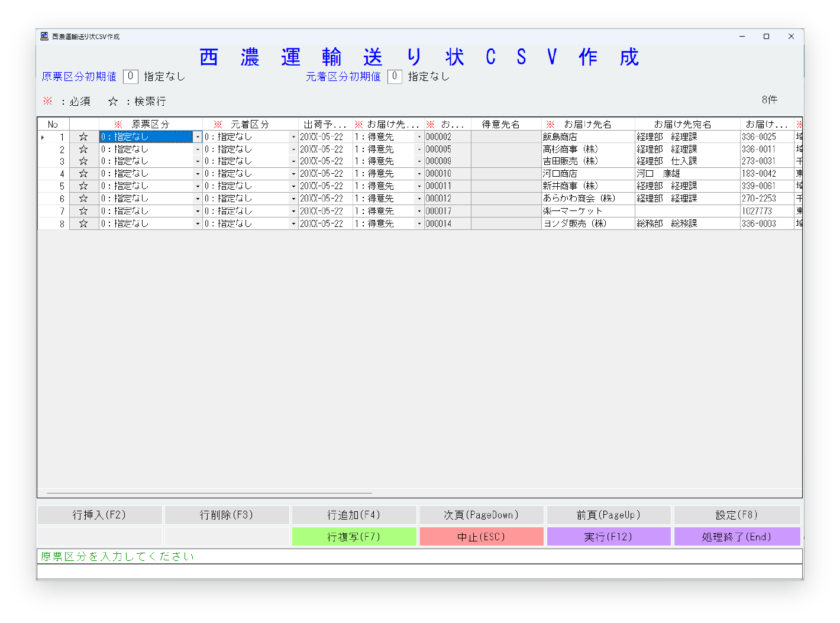
Task: Cancel with the red 中止(ESC) button
Action: point(481,537)
